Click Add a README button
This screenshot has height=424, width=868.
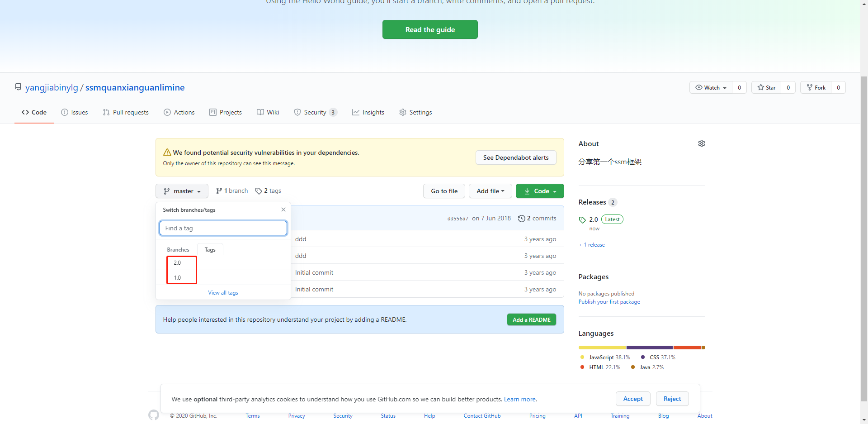pos(531,319)
